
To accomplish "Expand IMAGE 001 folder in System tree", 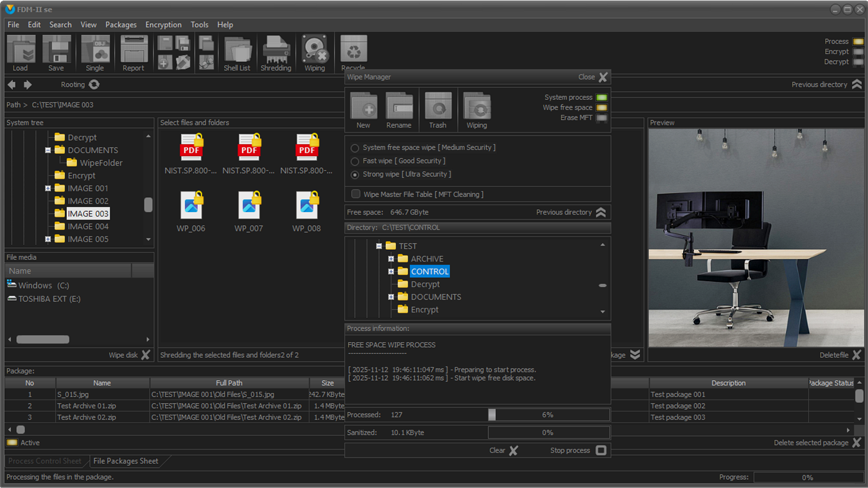I will (x=48, y=188).
